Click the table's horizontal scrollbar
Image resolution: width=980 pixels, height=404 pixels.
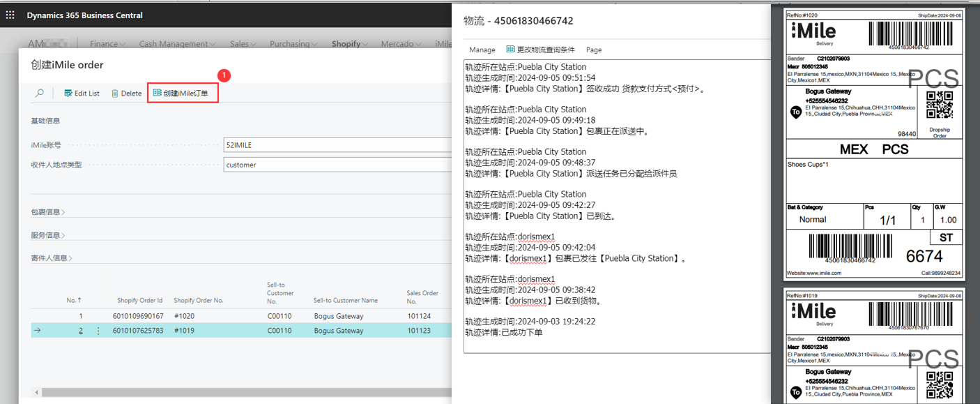click(x=244, y=392)
